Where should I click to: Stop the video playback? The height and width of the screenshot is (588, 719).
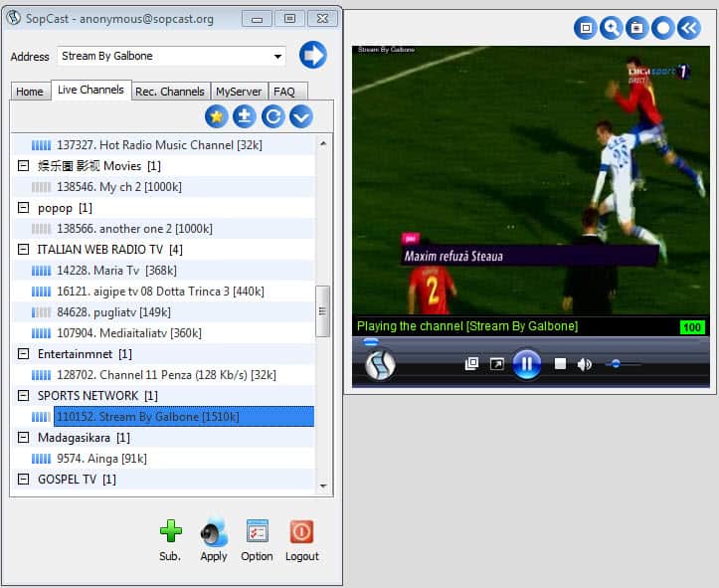560,364
